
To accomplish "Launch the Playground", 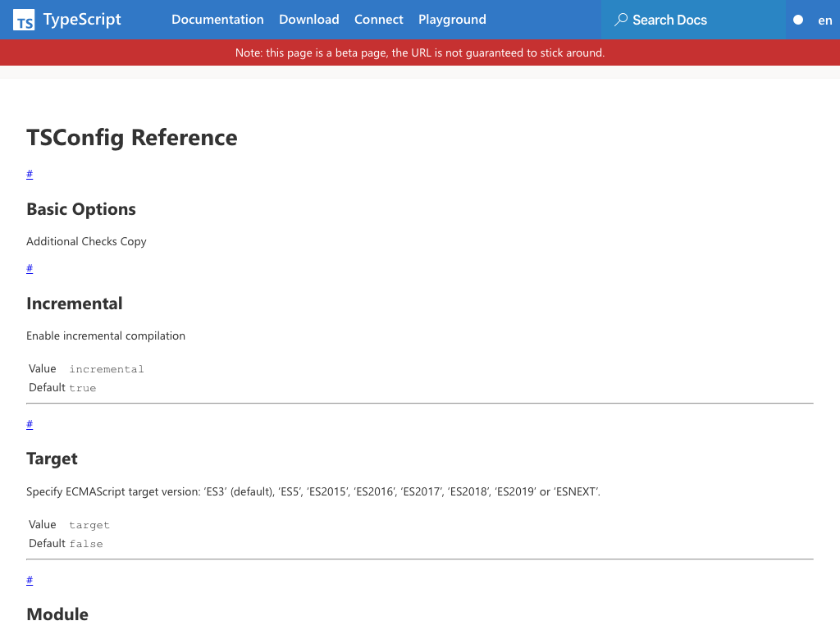I will tap(452, 20).
